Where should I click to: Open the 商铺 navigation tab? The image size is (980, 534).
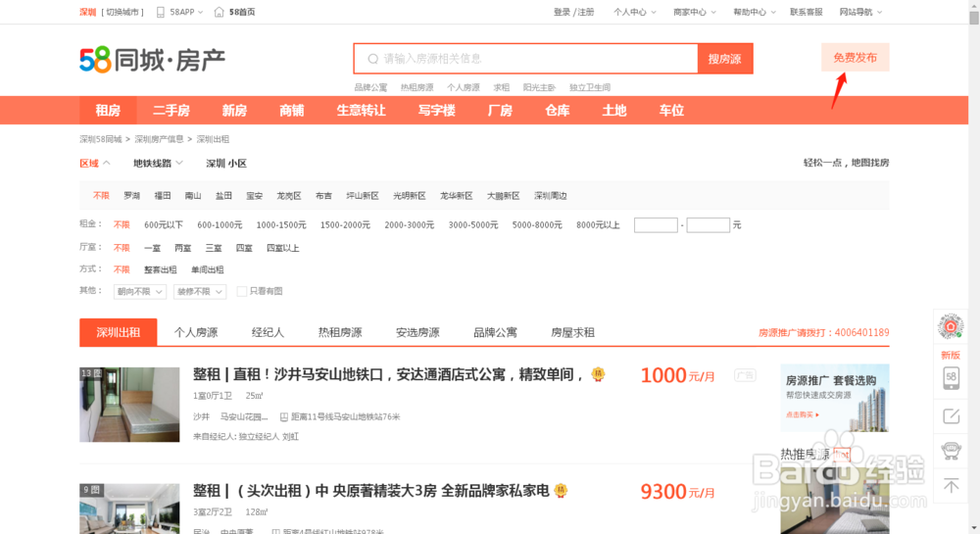pyautogui.click(x=292, y=111)
